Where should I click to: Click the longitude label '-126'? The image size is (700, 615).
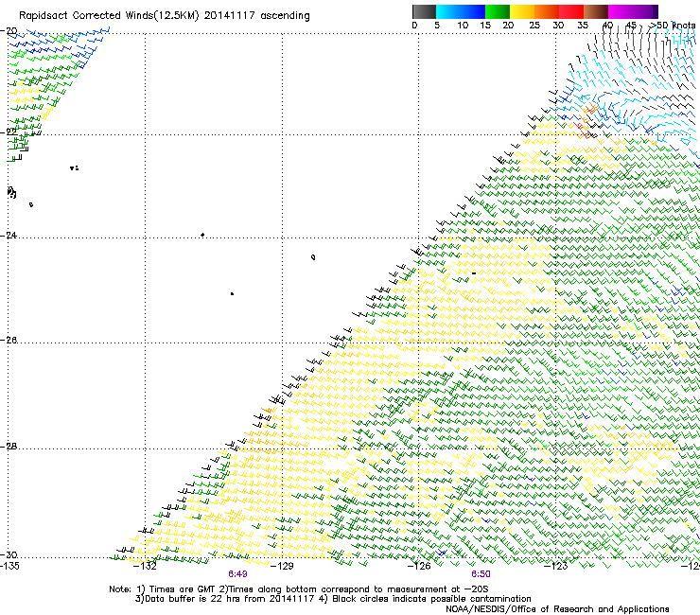pyautogui.click(x=419, y=566)
